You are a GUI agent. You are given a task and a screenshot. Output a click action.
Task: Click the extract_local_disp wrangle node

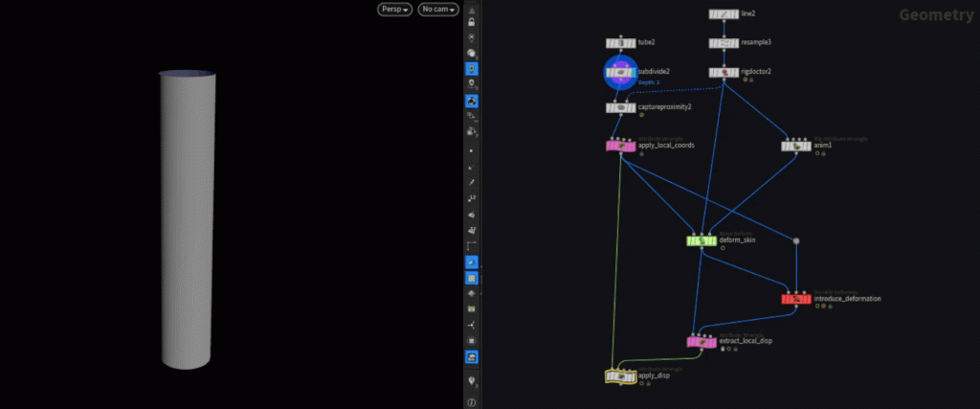(x=702, y=341)
